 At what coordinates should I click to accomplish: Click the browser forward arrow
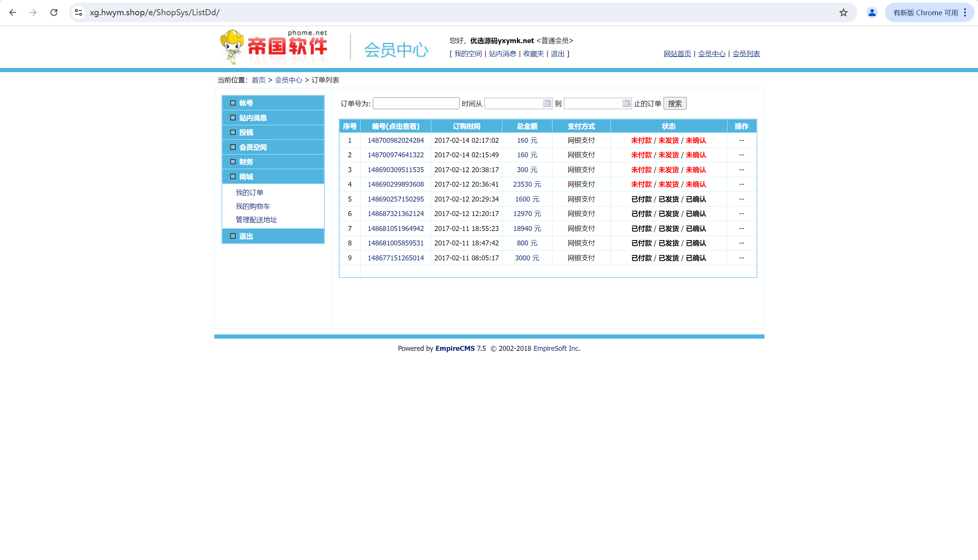pos(33,12)
